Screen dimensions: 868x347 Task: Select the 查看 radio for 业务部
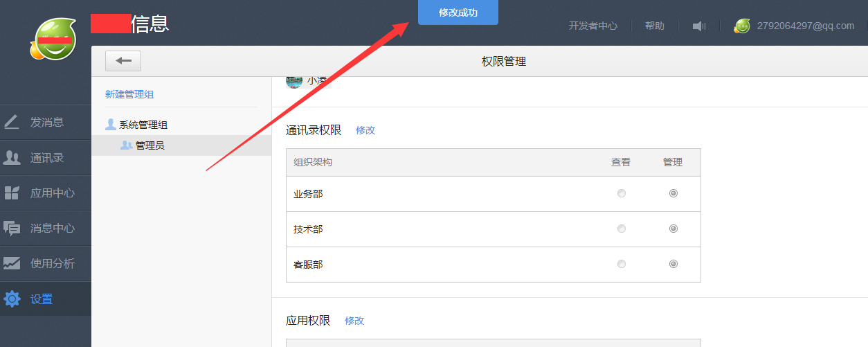tap(622, 194)
